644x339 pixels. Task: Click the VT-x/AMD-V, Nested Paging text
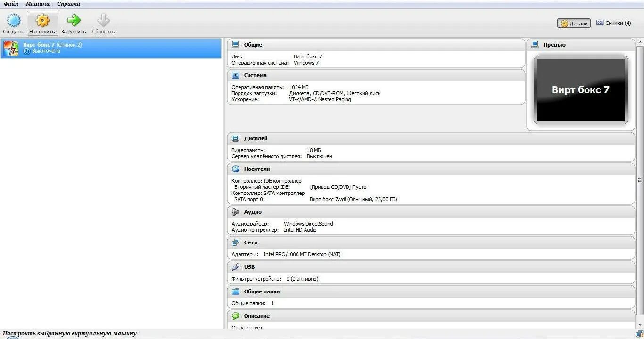coord(320,99)
